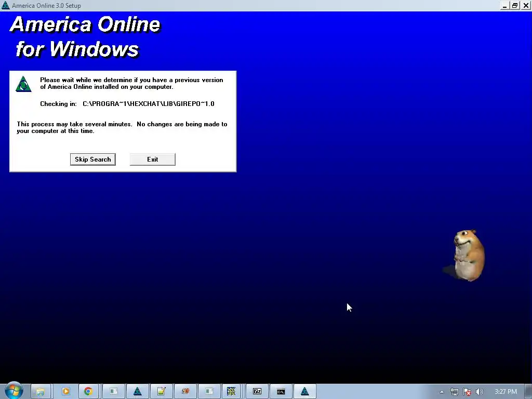Close the America Online Setup window
Image resolution: width=532 pixels, height=399 pixels.
pyautogui.click(x=526, y=5)
